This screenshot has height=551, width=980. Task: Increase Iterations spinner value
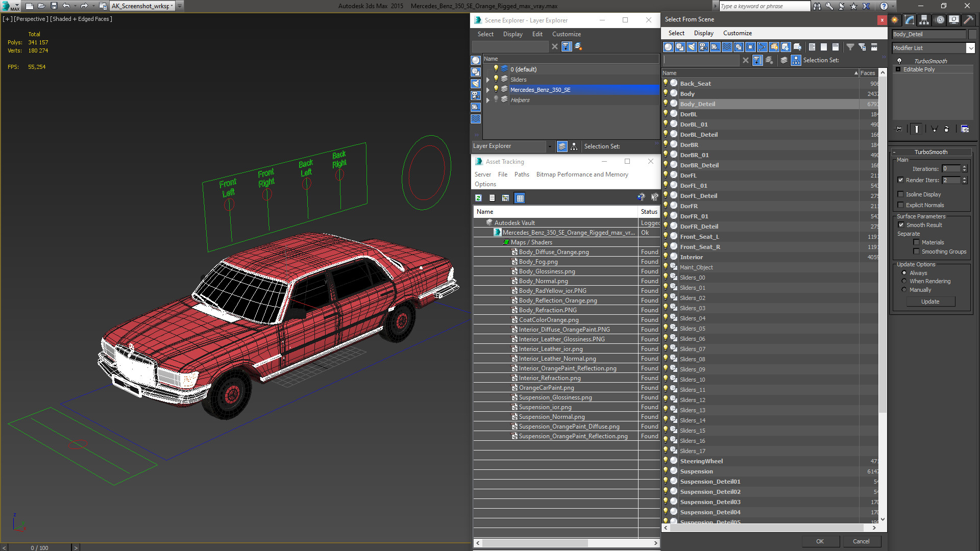click(964, 167)
